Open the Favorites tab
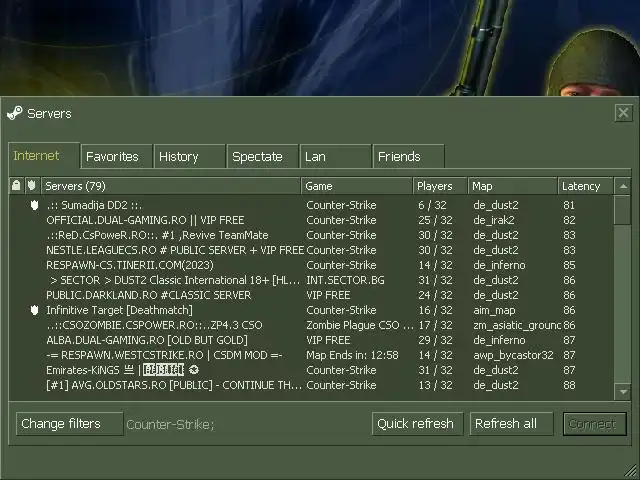The width and height of the screenshot is (640, 480). (x=117, y=156)
